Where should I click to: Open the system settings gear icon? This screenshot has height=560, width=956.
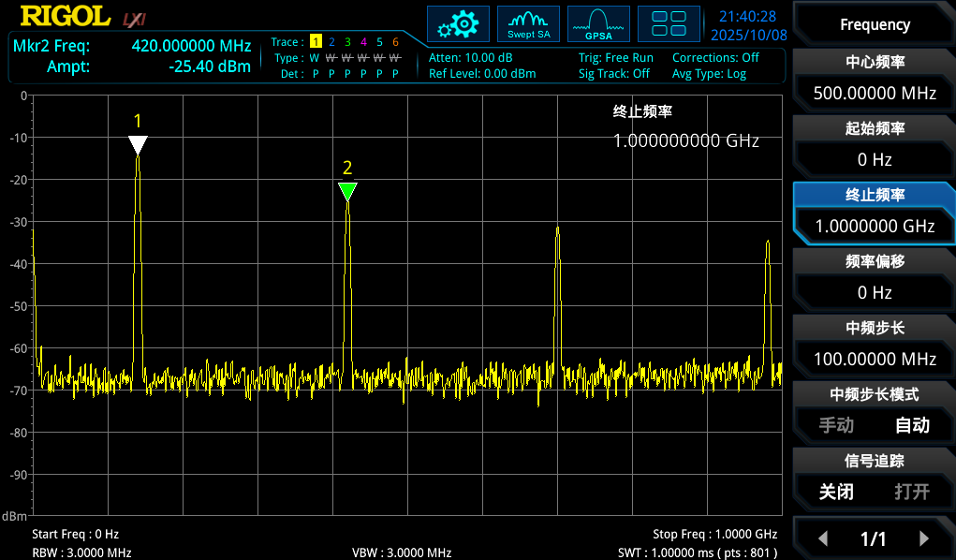[x=458, y=24]
